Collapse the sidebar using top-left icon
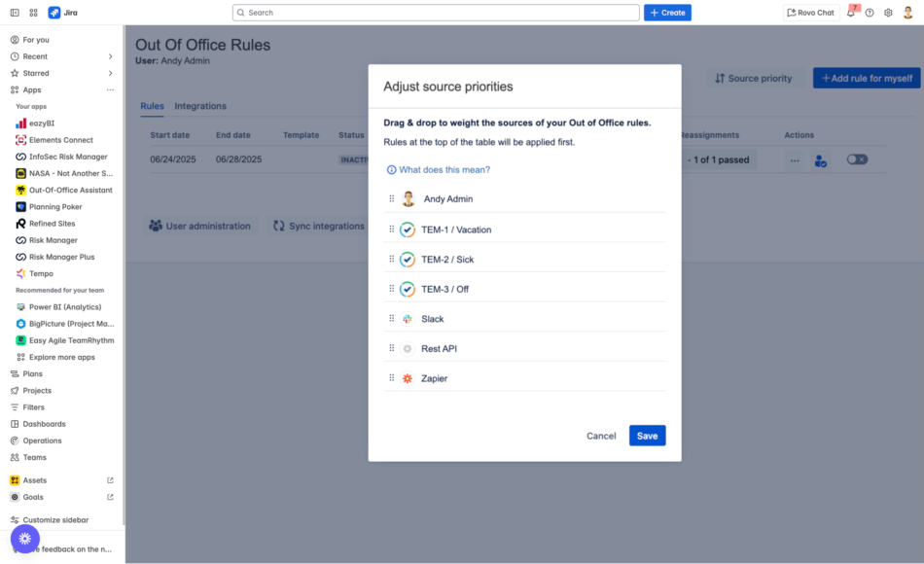The image size is (924, 564). [15, 13]
